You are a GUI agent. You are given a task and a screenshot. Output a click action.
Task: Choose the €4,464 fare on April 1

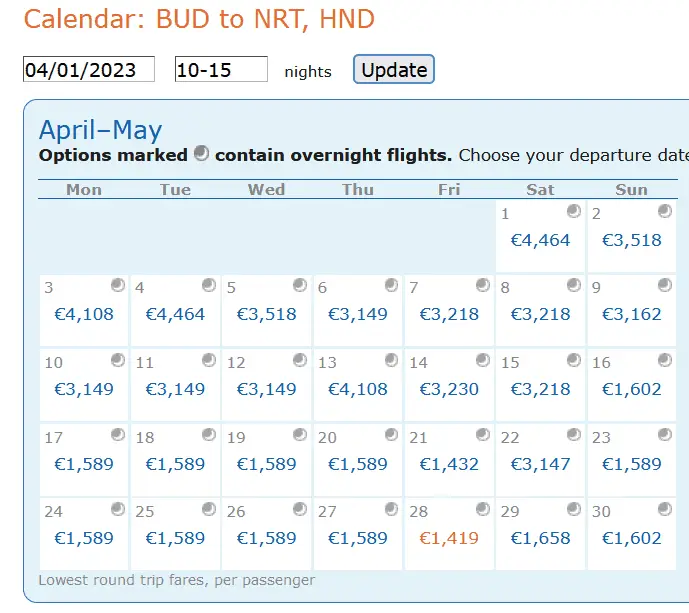pos(540,240)
